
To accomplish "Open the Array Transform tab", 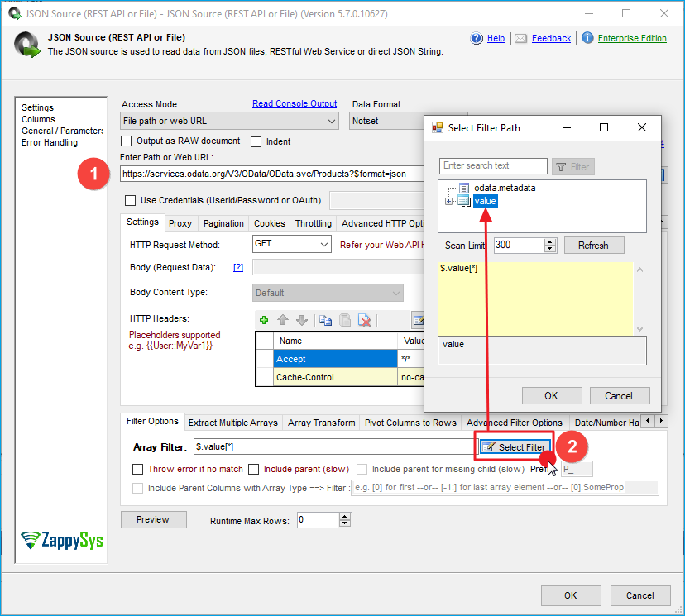I will (321, 423).
